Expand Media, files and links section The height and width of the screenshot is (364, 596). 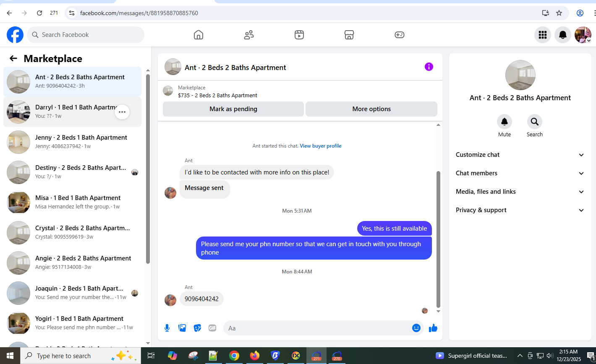(x=520, y=192)
